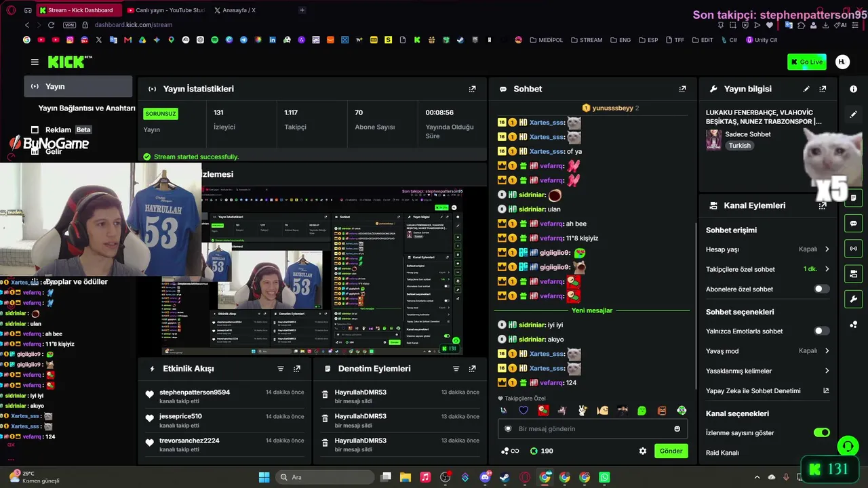Open the user avatar H menu

[x=842, y=62]
